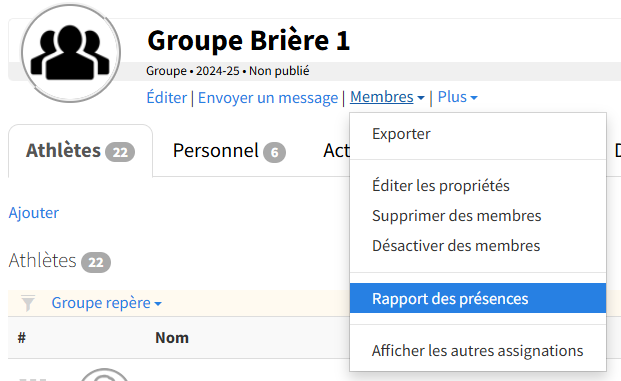Expand the Groupe repère filter dropdown
This screenshot has height=381, width=621.
tap(107, 303)
